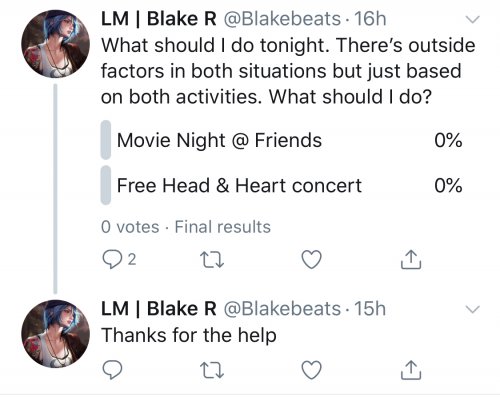Retweet the 'Thanks for the help' tweet
The width and height of the screenshot is (500, 397).
click(x=212, y=370)
